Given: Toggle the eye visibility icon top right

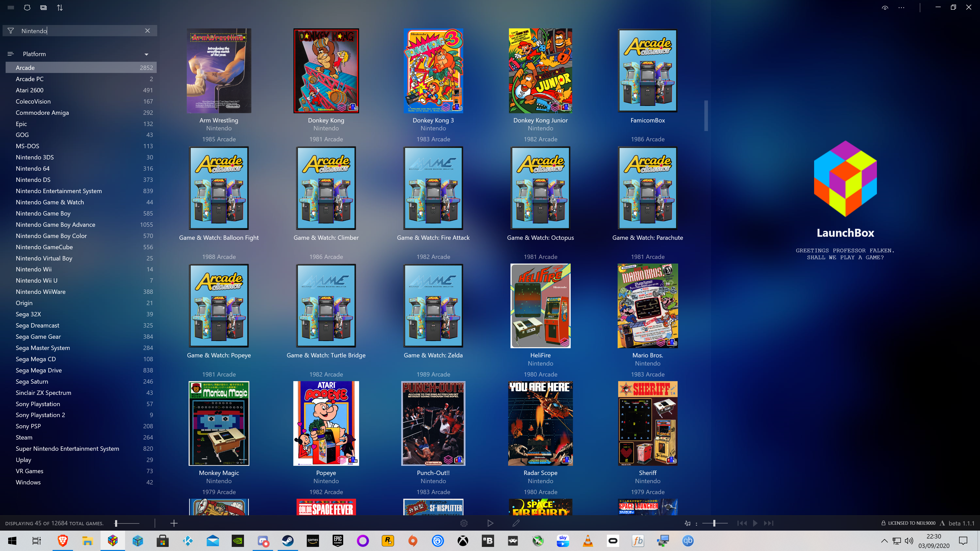Looking at the screenshot, I should [x=885, y=8].
